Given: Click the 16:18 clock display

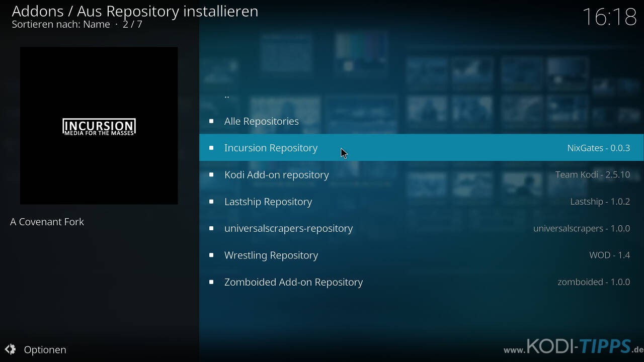Looking at the screenshot, I should click(609, 17).
